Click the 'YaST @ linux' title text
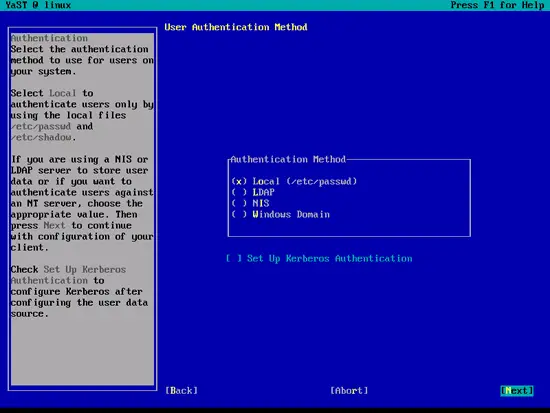The width and height of the screenshot is (550, 413). pyautogui.click(x=38, y=5)
